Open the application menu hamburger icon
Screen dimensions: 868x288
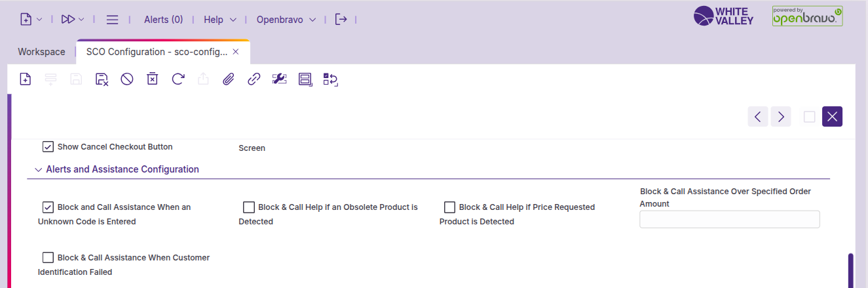pos(112,20)
